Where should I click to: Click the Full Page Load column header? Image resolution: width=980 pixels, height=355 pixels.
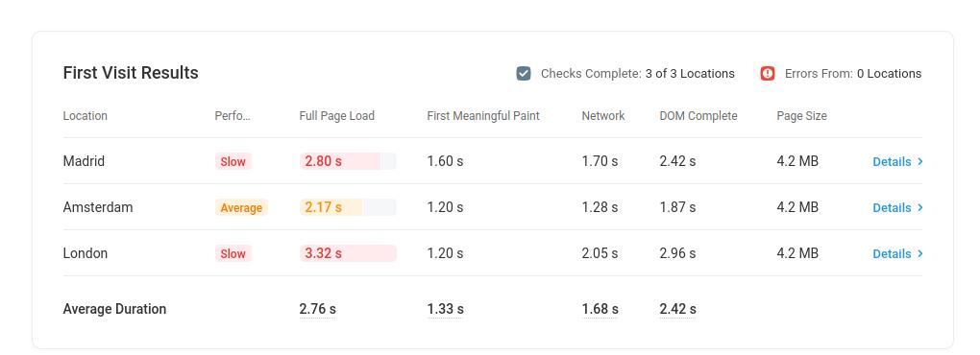point(337,116)
